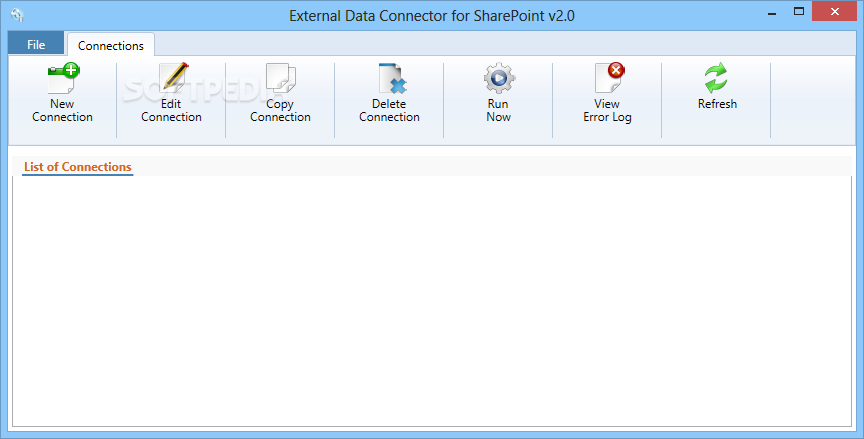The image size is (864, 439).
Task: Click the New Connection icon
Action: point(63,78)
